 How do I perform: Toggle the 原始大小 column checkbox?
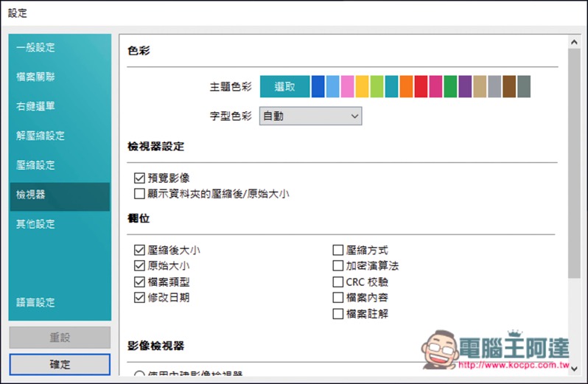coord(139,266)
